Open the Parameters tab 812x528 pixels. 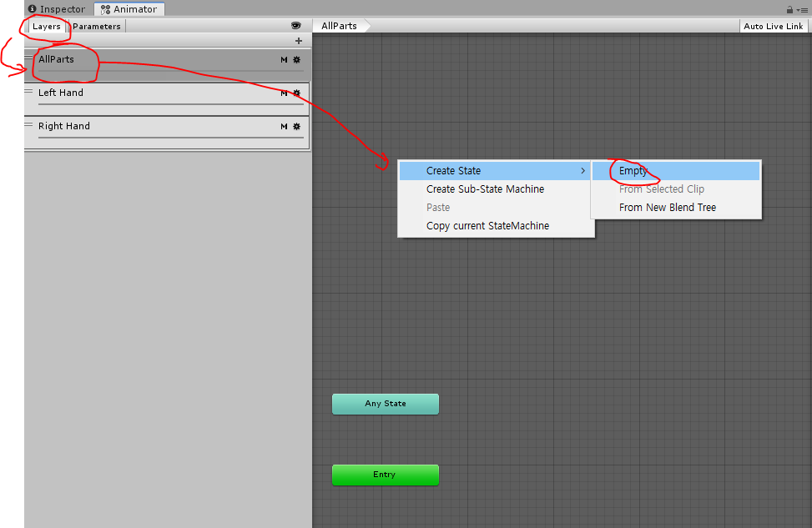(96, 27)
